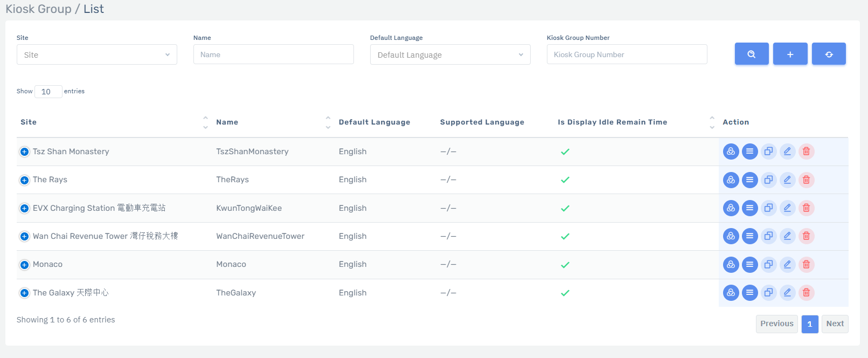Click the Show entries count box
This screenshot has height=358, width=868.
point(48,92)
